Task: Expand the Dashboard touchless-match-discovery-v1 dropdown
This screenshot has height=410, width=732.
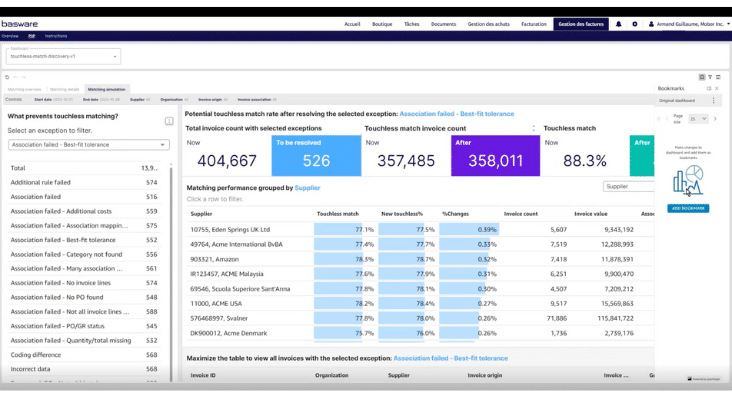Action: click(x=63, y=57)
